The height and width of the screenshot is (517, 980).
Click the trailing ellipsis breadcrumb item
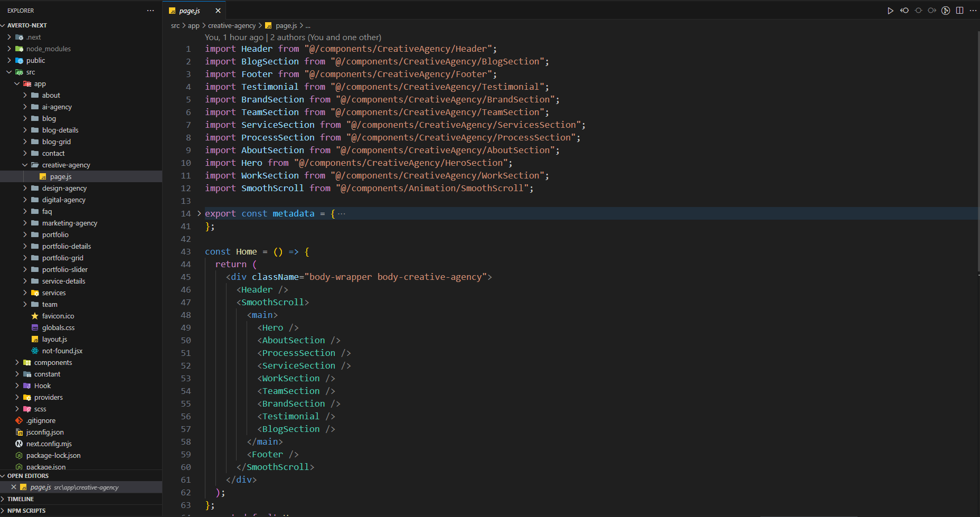pyautogui.click(x=308, y=25)
